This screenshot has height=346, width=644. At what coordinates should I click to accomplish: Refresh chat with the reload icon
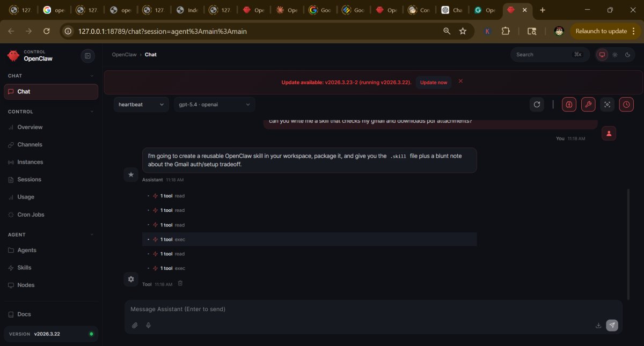pos(537,105)
